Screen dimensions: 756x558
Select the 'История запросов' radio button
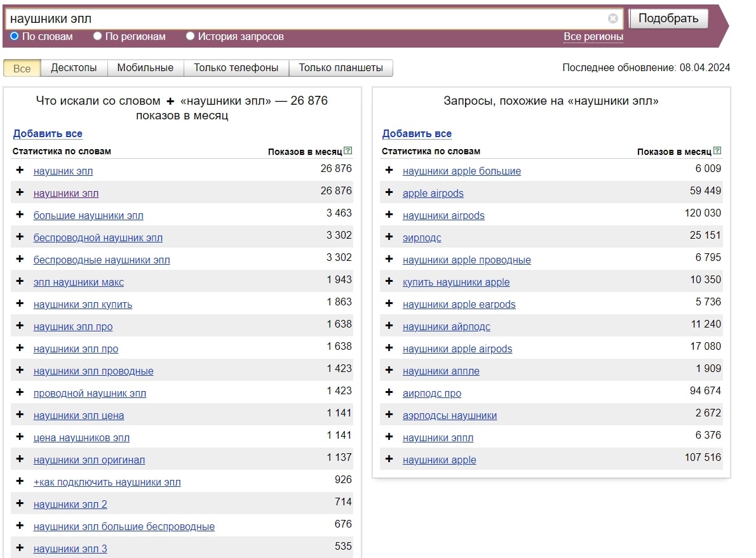click(191, 36)
